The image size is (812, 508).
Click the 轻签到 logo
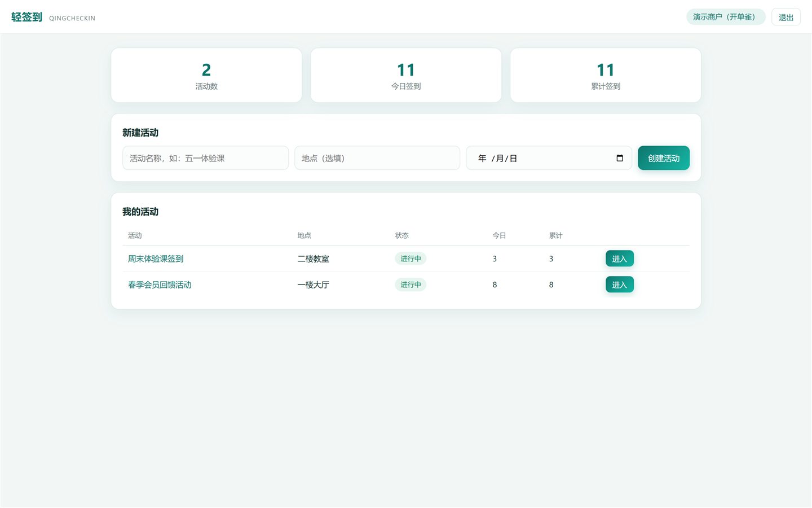pyautogui.click(x=27, y=17)
